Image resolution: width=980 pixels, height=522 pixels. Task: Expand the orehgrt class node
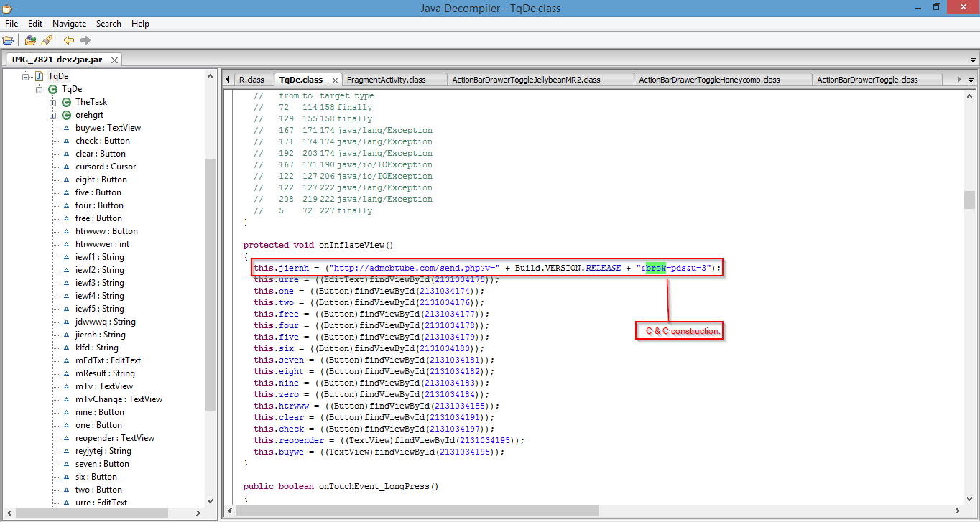tap(52, 115)
